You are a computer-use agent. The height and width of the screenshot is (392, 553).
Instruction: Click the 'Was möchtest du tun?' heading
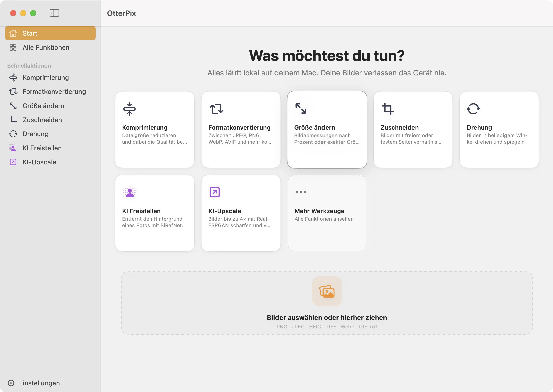click(327, 56)
